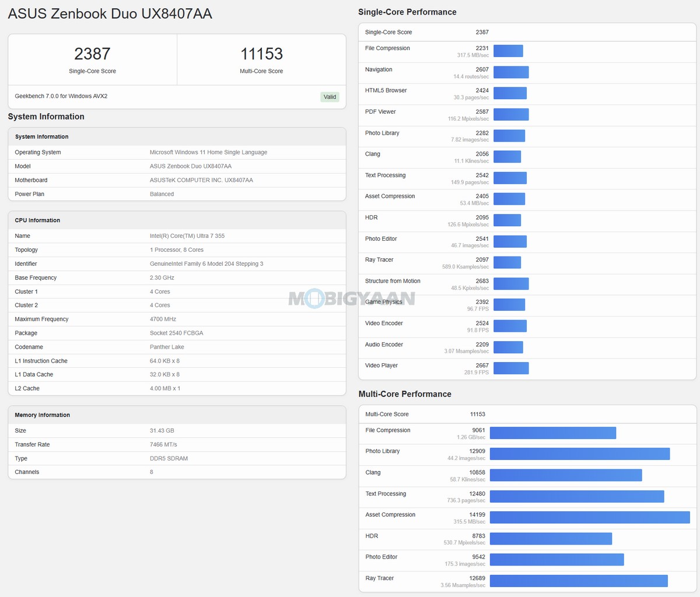Click the L1 Data Cache value 32.0 KB x 8
Screen dimensions: 700x597
(164, 374)
